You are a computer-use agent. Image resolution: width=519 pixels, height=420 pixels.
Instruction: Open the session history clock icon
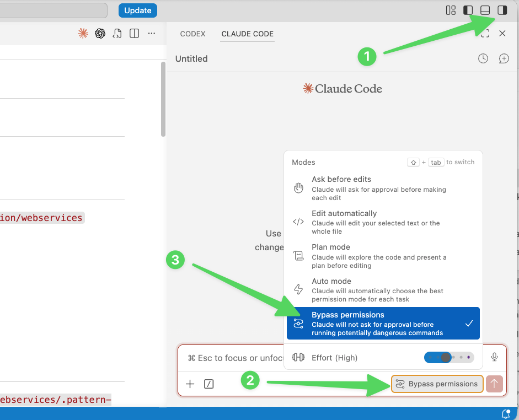483,58
